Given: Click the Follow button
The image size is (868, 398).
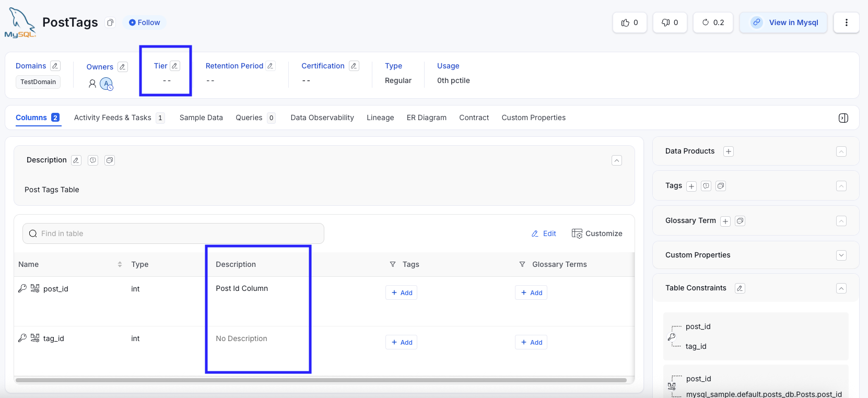Looking at the screenshot, I should [x=145, y=22].
